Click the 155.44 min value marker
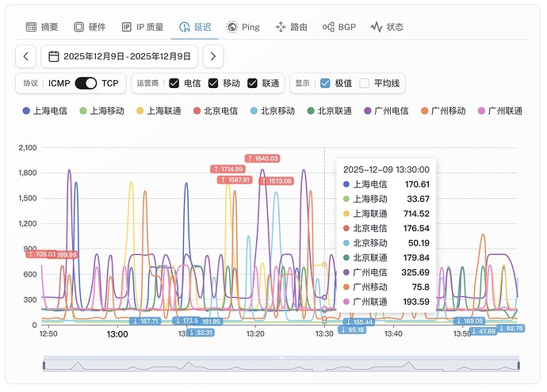 (359, 322)
